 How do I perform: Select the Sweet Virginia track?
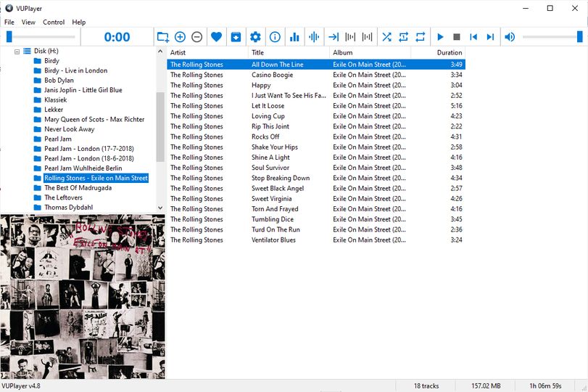pos(316,199)
